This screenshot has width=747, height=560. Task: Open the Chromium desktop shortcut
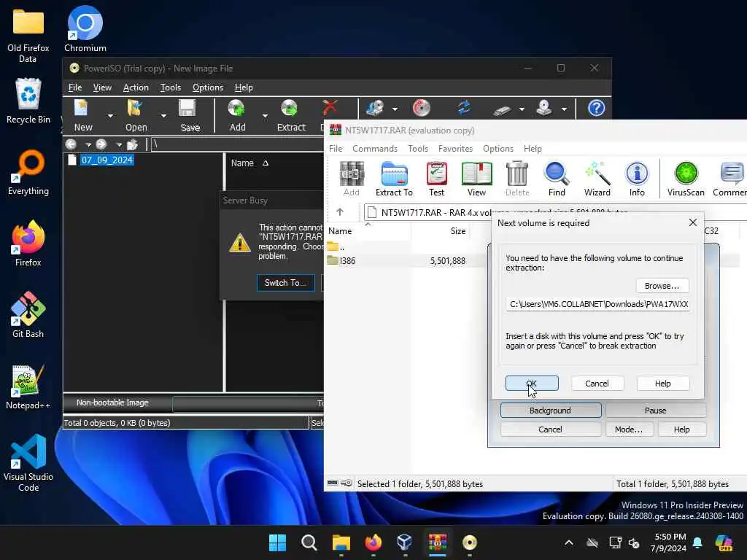[85, 29]
